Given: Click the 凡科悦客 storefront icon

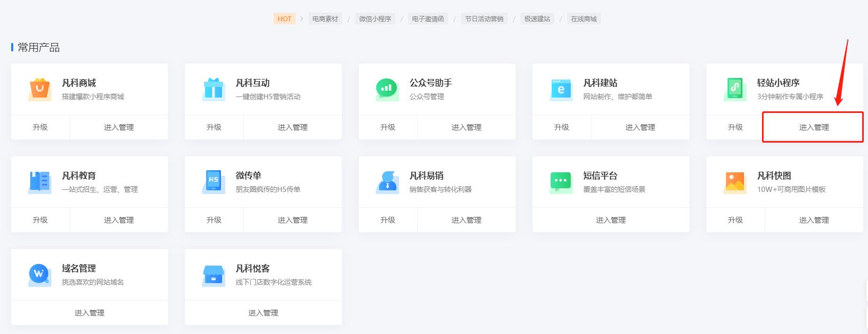Looking at the screenshot, I should (x=214, y=275).
